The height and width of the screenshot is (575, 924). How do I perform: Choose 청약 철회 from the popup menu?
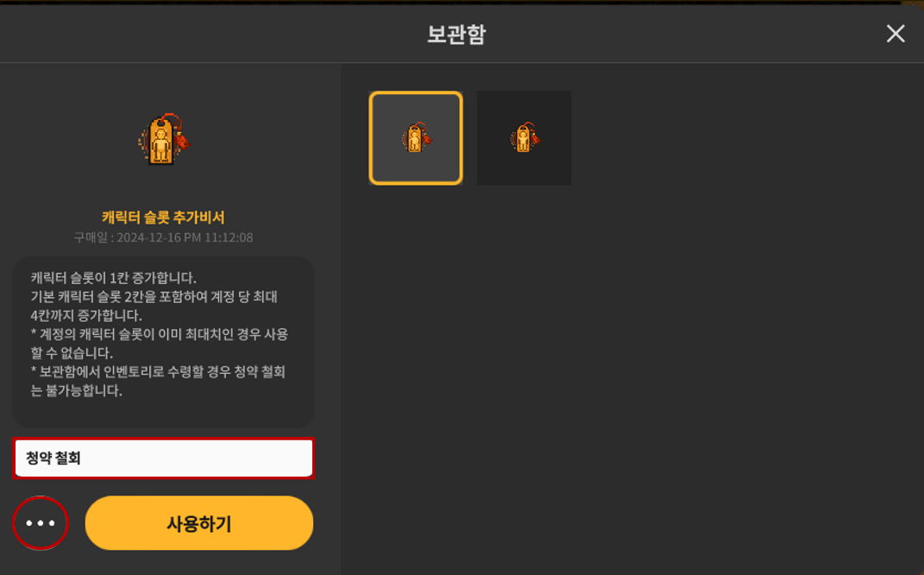164,458
